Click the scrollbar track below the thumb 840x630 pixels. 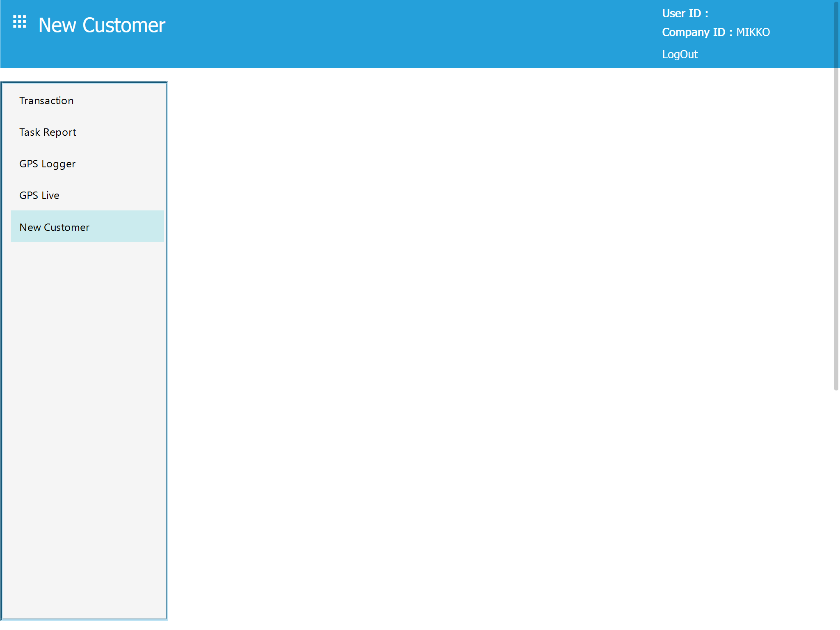point(836,509)
